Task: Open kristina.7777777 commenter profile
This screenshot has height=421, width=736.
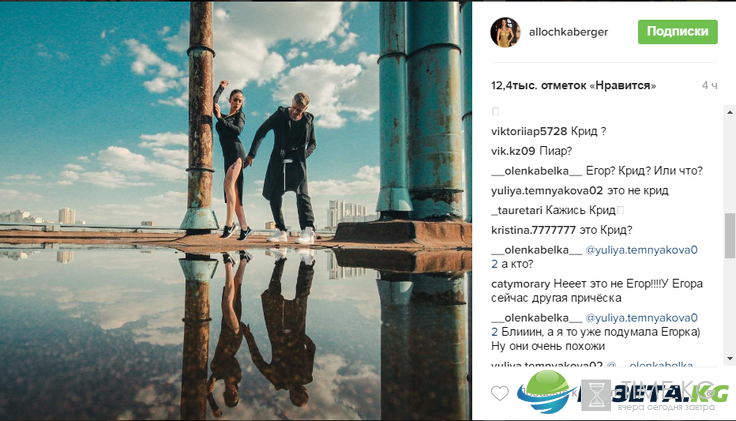Action: 533,230
